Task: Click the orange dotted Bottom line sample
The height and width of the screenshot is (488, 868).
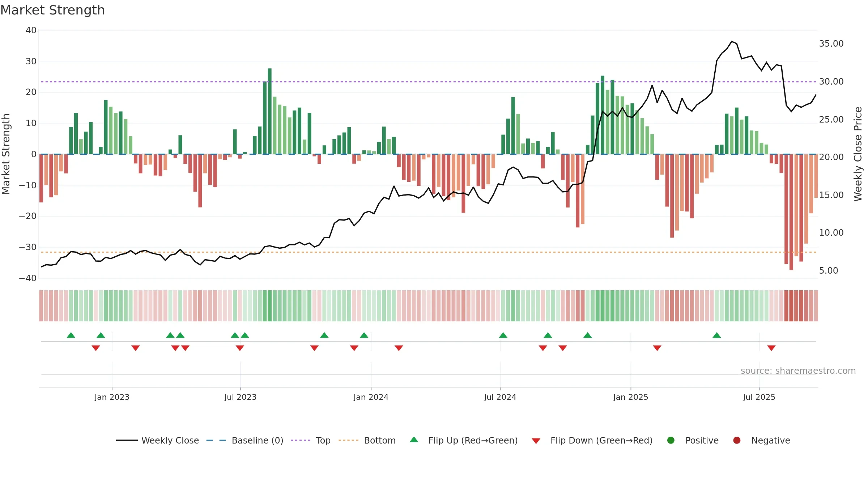Action: [x=348, y=440]
